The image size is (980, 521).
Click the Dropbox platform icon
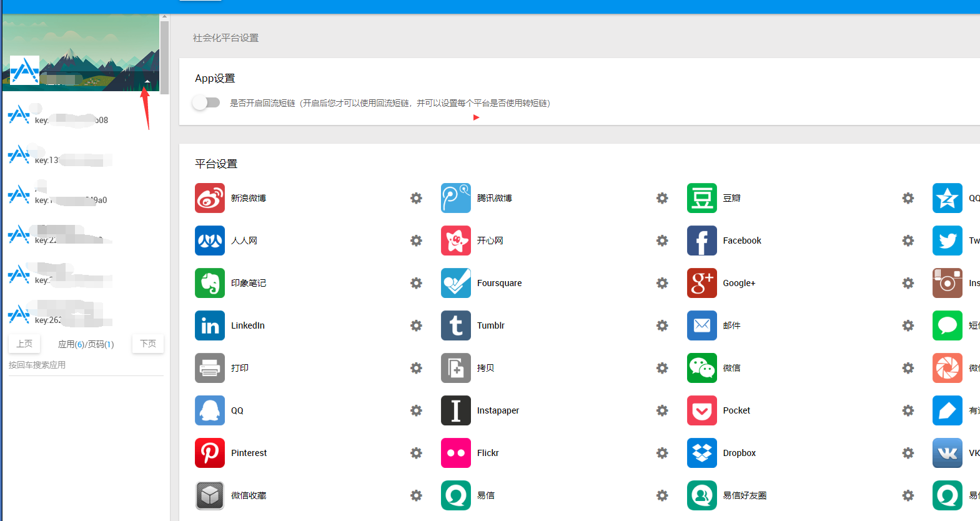coord(701,453)
